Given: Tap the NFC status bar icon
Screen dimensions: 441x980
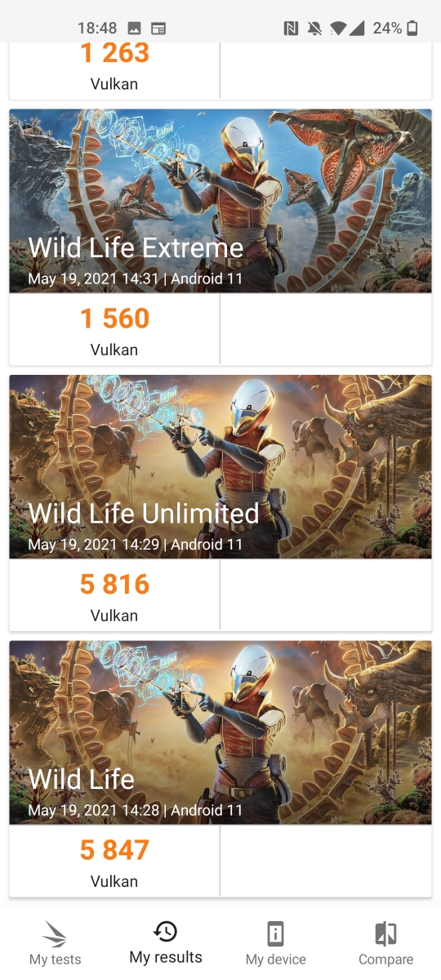Looking at the screenshot, I should click(x=291, y=29).
